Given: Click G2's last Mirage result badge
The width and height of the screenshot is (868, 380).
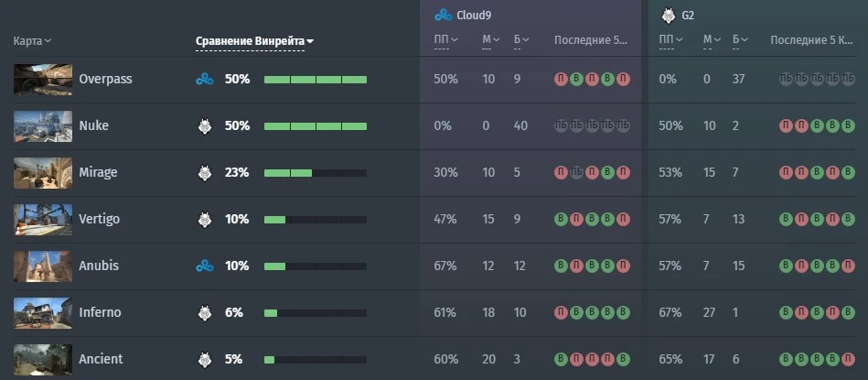Looking at the screenshot, I should pos(848,172).
